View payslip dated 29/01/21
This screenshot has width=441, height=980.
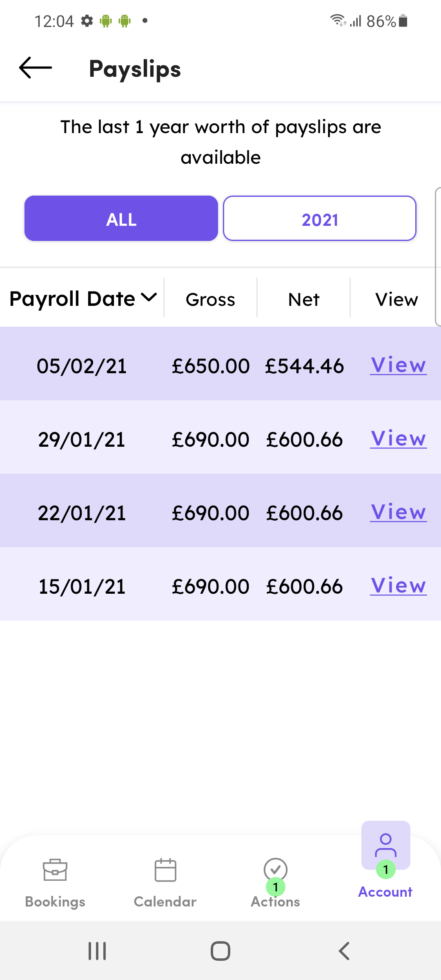pyautogui.click(x=399, y=439)
